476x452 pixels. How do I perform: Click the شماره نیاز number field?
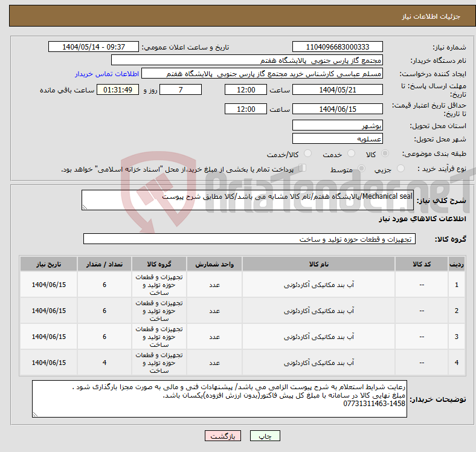337,47
